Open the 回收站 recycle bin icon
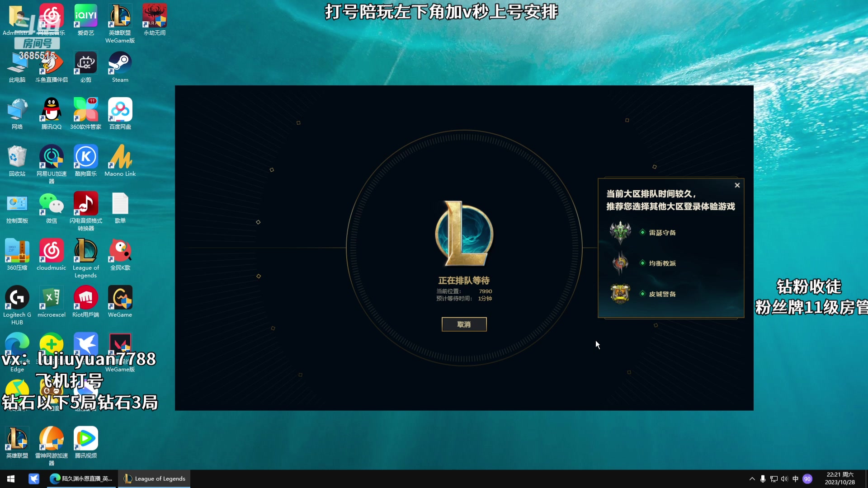 coord(17,161)
